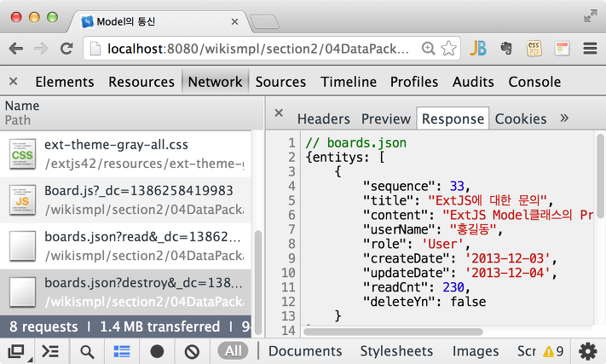Screen dimensions: 606x364
Task: Close the Model browser tab
Action: [x=234, y=22]
